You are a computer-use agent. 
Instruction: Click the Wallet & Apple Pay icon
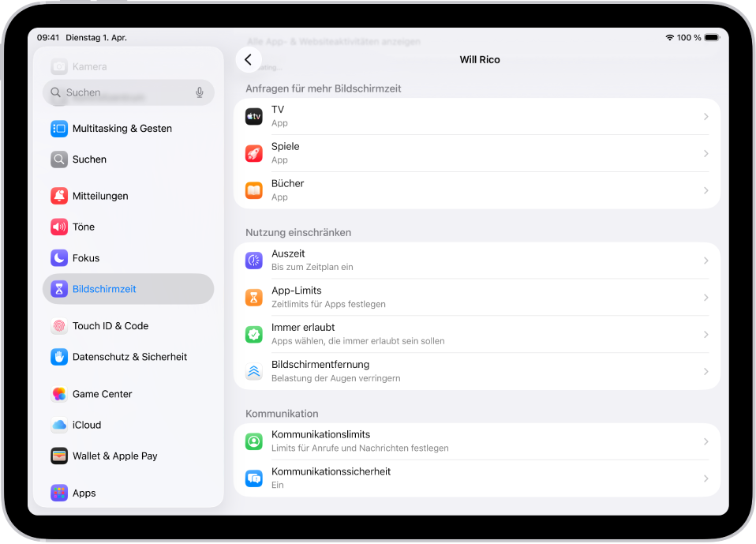59,456
